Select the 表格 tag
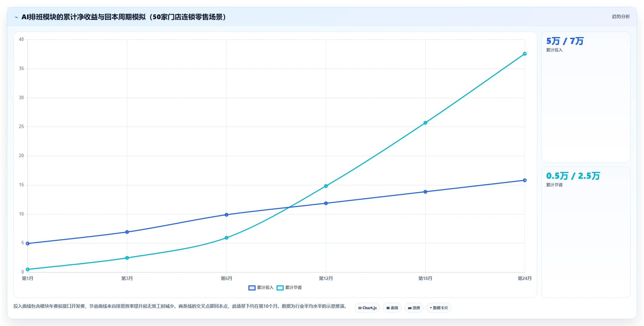644x326 pixels. [392, 308]
